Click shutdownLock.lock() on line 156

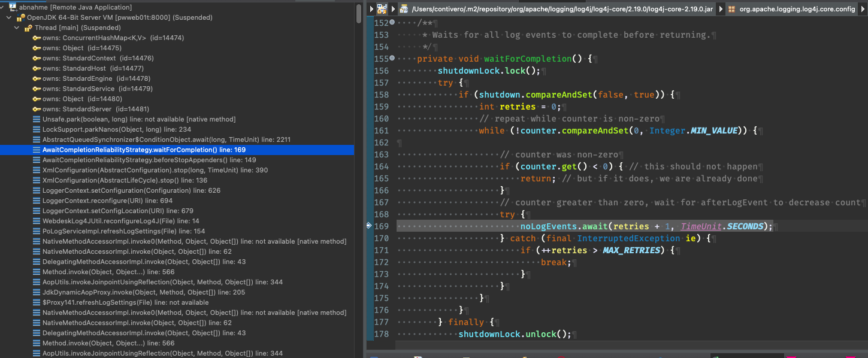point(489,71)
